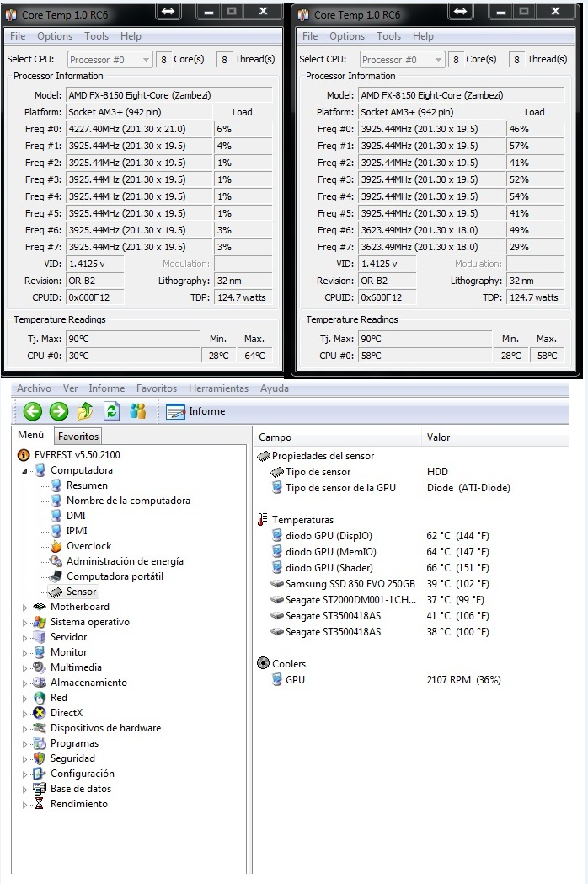This screenshot has width=588, height=884.
Task: Click the green back arrow in EVEREST toolbar
Action: [33, 411]
